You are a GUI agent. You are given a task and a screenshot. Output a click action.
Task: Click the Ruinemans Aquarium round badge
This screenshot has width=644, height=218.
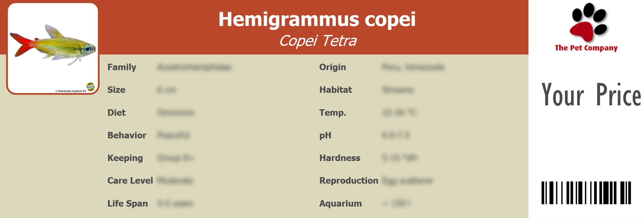[x=91, y=87]
